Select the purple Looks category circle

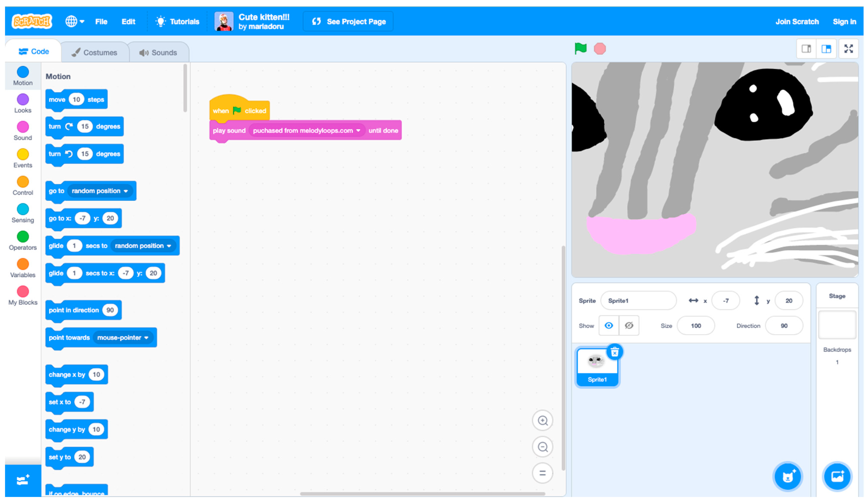click(23, 100)
